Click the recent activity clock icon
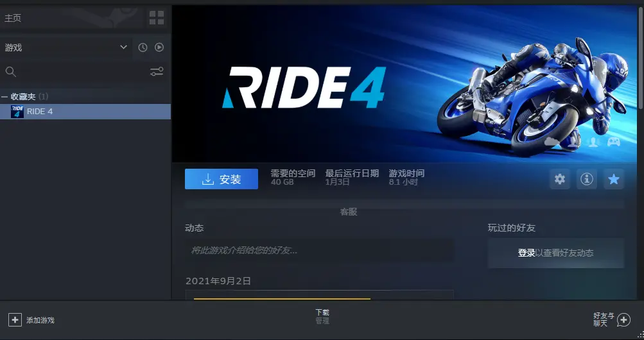 (x=143, y=47)
